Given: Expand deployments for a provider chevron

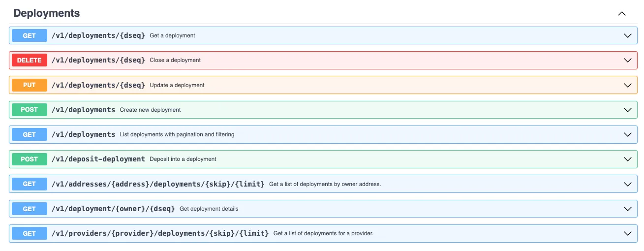Looking at the screenshot, I should pyautogui.click(x=627, y=233).
